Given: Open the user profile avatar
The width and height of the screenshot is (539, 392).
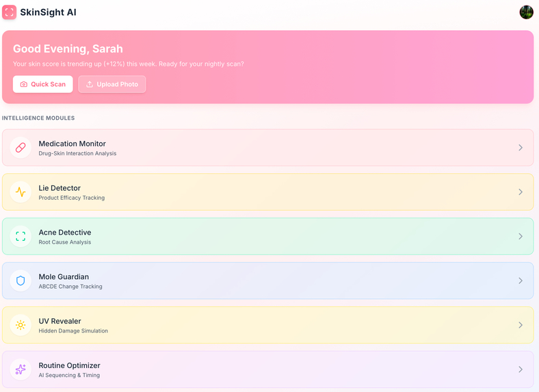Looking at the screenshot, I should tap(526, 12).
